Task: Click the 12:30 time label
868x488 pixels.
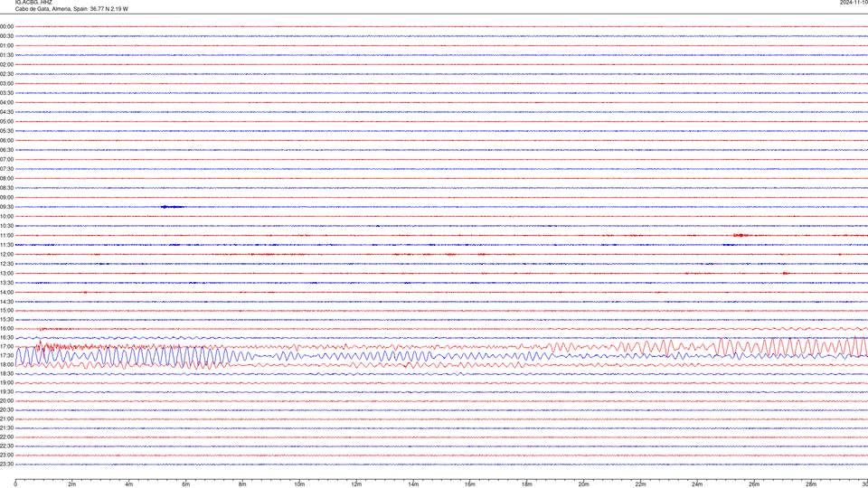Action: coord(6,264)
